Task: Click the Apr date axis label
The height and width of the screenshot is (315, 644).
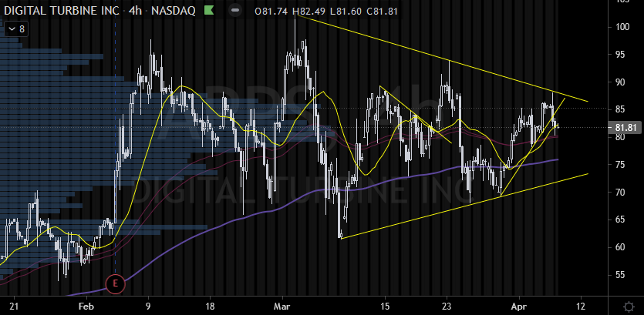Action: click(519, 307)
